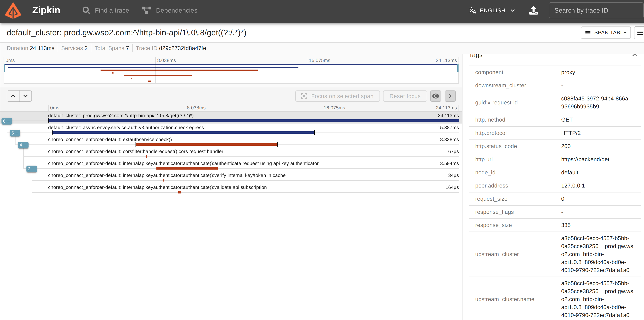644x320 pixels.
Task: Click the search magnifier icon
Action: 86,10
